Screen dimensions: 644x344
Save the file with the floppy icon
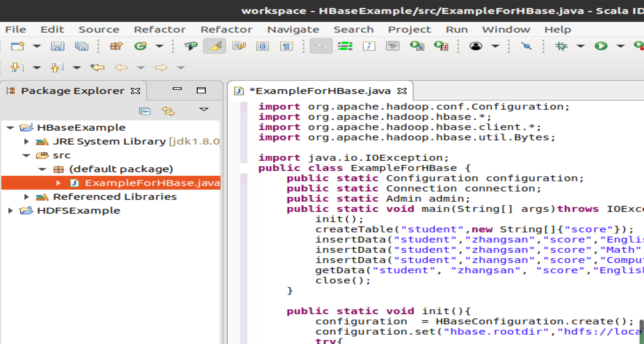click(58, 46)
